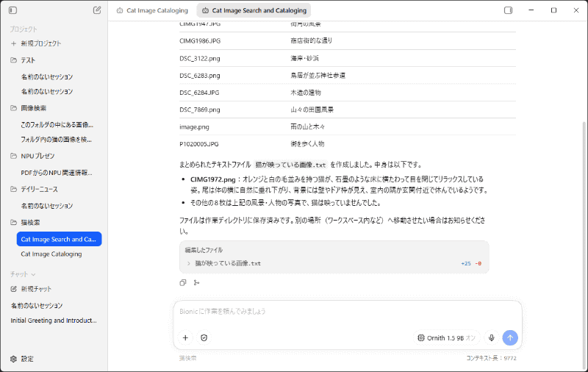Open session フォルダ内の猫の画像を検...
This screenshot has width=588, height=372.
pos(57,140)
